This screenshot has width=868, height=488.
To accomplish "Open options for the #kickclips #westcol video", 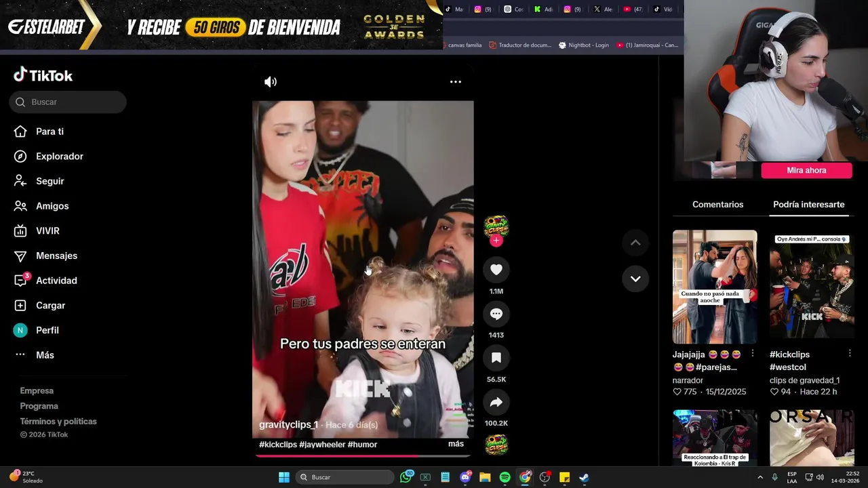I will point(849,353).
